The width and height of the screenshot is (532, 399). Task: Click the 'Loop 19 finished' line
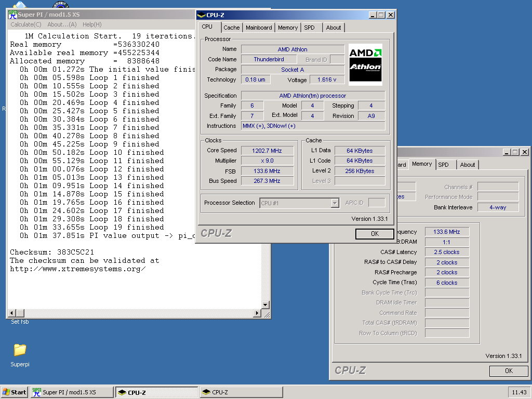pyautogui.click(x=91, y=228)
